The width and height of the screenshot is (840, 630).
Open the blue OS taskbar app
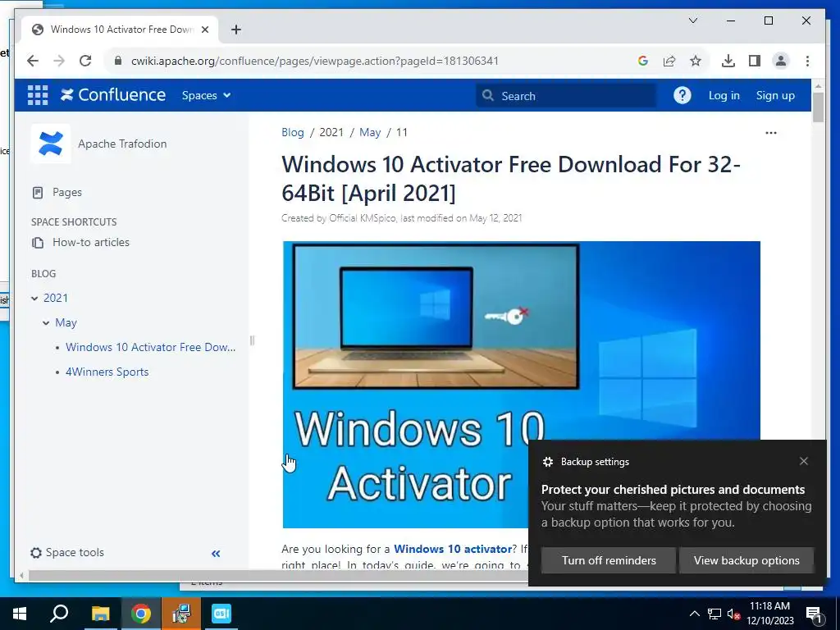(221, 614)
